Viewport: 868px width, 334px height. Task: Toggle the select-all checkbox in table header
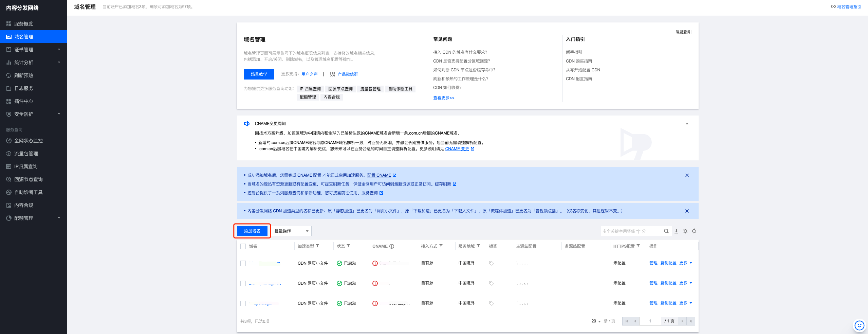[243, 246]
